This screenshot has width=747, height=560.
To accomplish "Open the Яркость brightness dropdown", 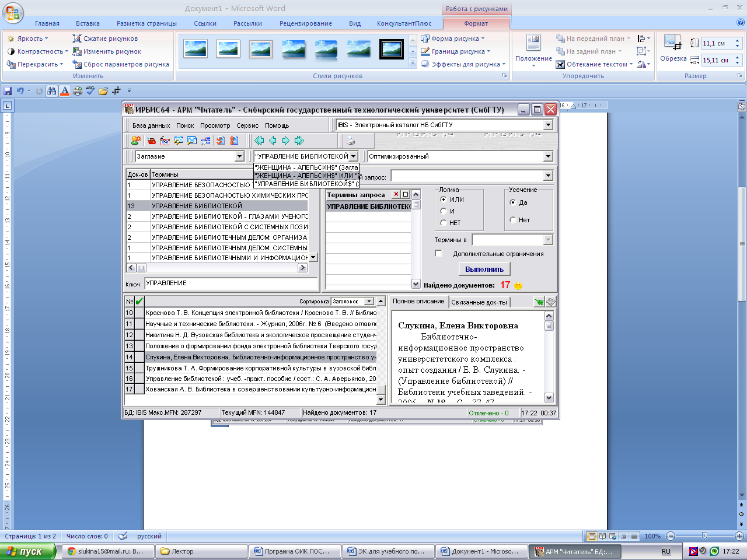I will pyautogui.click(x=27, y=38).
